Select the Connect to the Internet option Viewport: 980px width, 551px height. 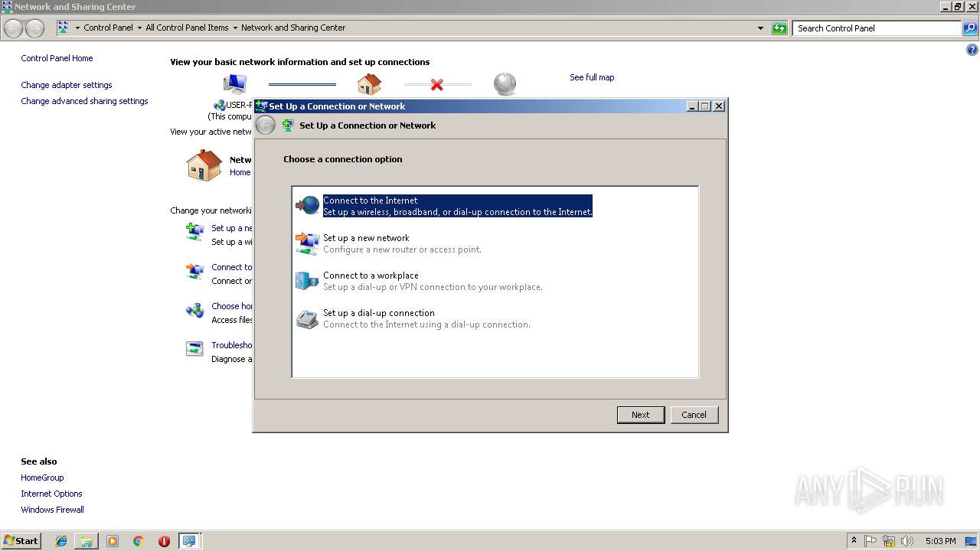[495, 206]
